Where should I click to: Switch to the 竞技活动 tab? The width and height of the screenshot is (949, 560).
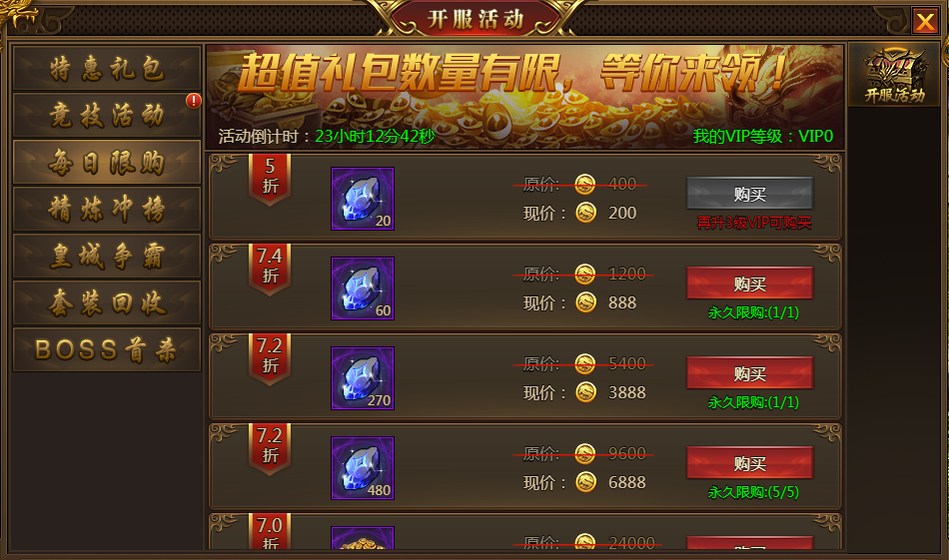click(107, 115)
